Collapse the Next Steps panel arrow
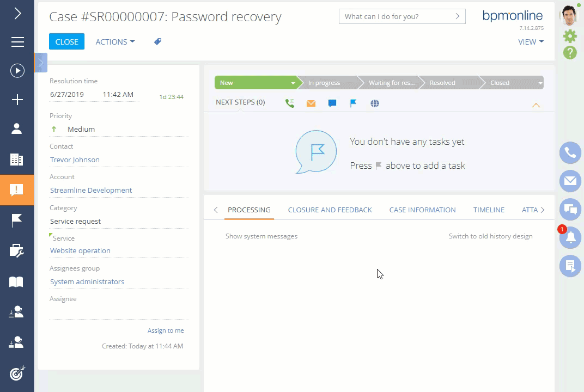The height and width of the screenshot is (392, 584). [536, 106]
